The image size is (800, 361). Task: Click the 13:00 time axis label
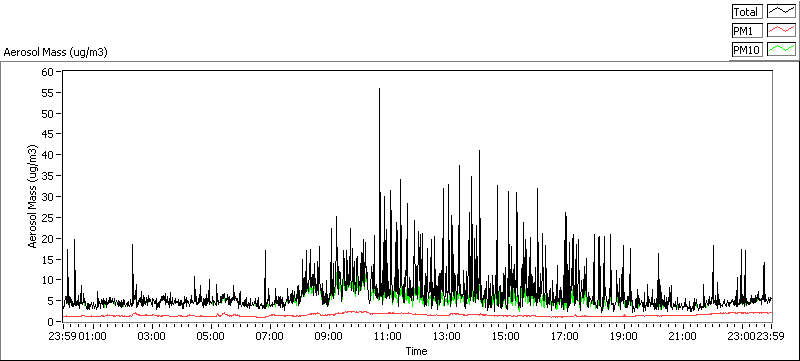pyautogui.click(x=447, y=336)
